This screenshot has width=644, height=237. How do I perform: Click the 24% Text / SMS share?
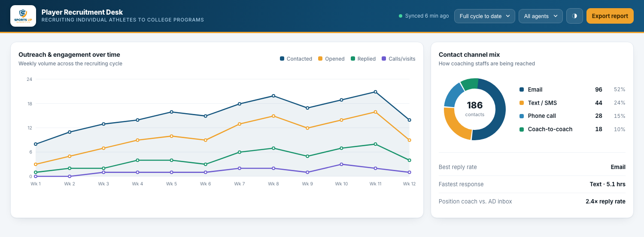pyautogui.click(x=620, y=103)
